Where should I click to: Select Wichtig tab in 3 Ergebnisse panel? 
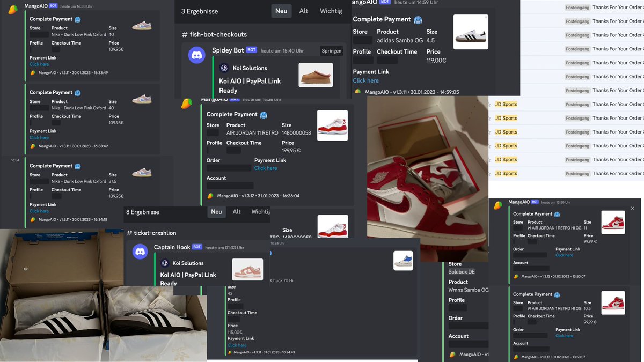331,11
